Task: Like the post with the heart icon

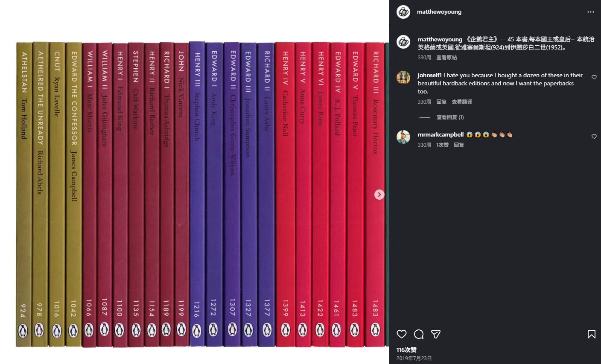Action: (x=402, y=334)
